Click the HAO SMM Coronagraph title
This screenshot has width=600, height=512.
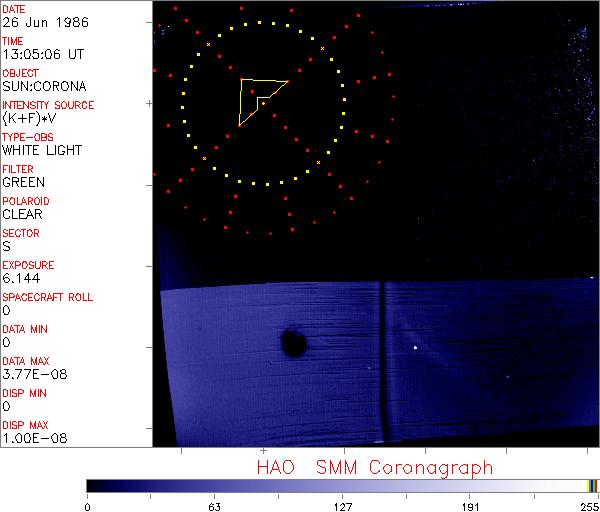pyautogui.click(x=374, y=468)
